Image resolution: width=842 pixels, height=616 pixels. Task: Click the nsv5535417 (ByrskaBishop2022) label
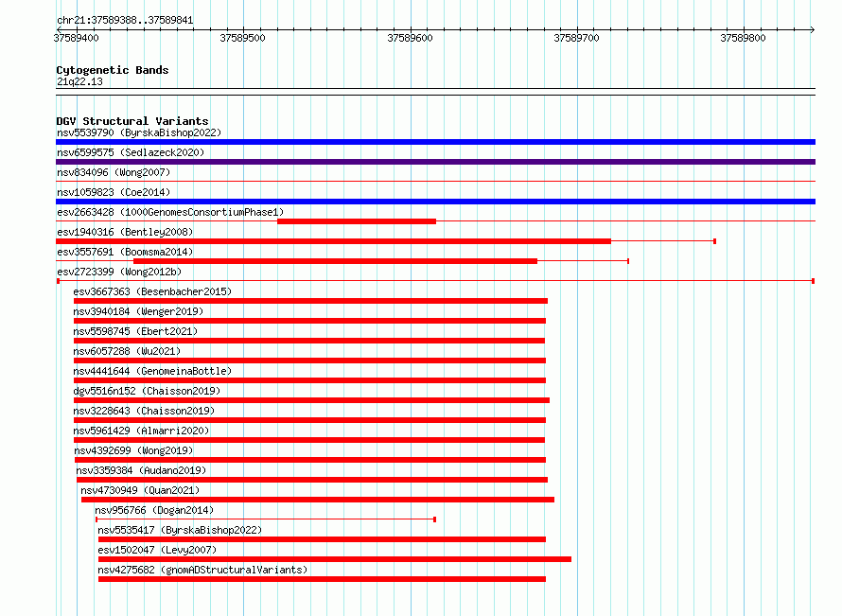[180, 530]
